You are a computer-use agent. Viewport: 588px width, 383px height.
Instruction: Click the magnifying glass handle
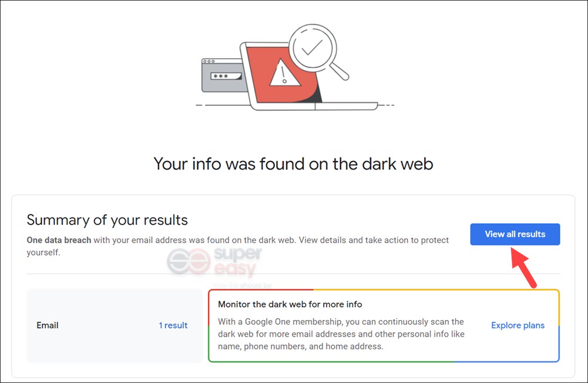click(339, 71)
